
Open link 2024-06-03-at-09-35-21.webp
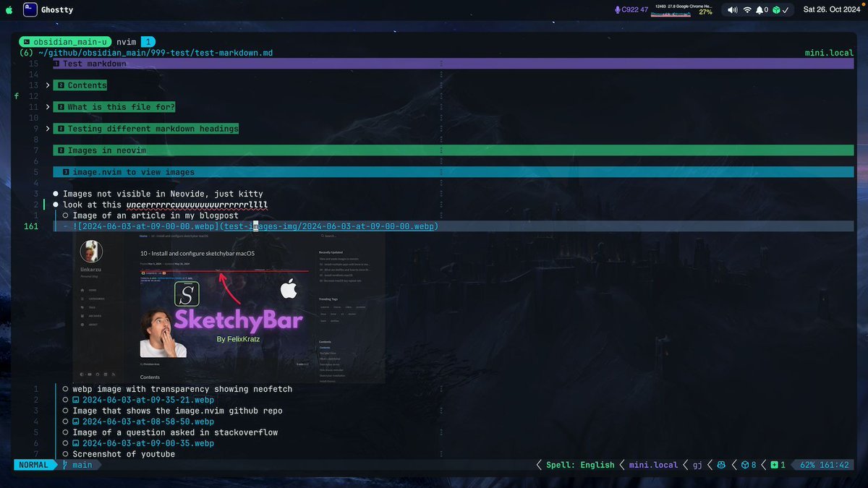click(148, 400)
